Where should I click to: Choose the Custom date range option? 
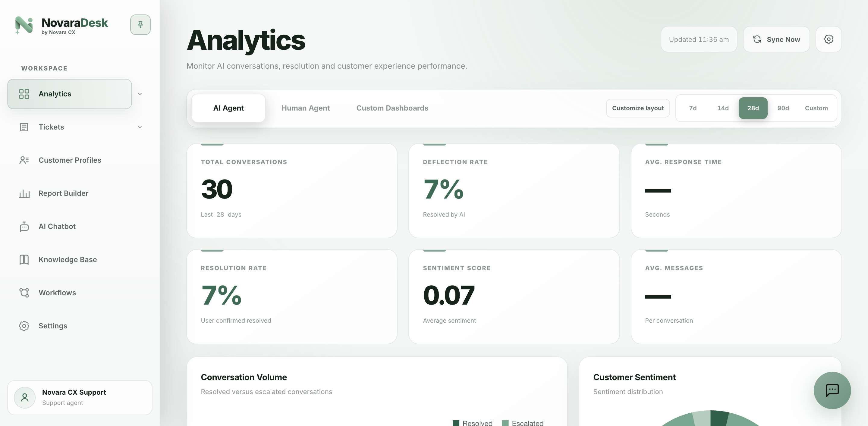[x=816, y=108]
